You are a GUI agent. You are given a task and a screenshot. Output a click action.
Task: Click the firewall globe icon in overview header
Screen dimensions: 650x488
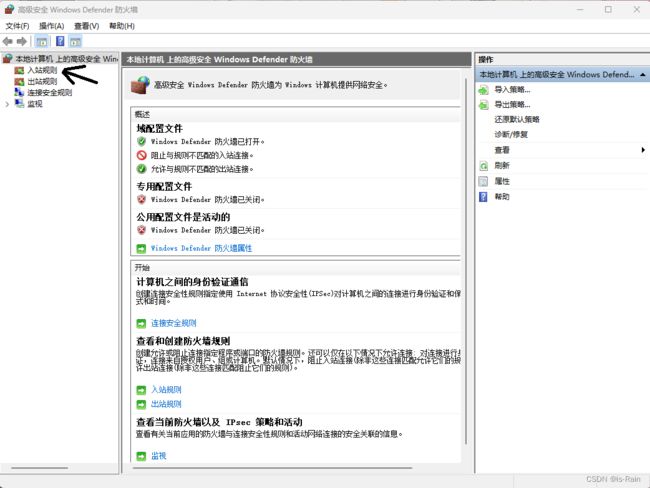pyautogui.click(x=140, y=85)
